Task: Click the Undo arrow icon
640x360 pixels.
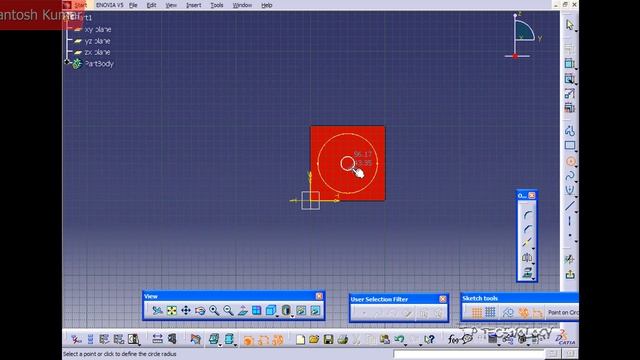Action: click(399, 339)
